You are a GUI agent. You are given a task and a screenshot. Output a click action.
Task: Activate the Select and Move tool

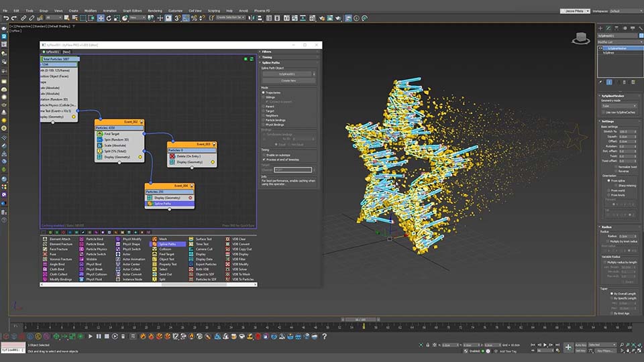101,18
